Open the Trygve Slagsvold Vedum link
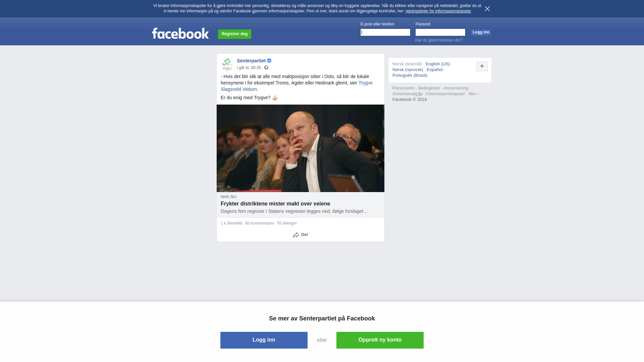The image size is (644, 362). point(297,86)
